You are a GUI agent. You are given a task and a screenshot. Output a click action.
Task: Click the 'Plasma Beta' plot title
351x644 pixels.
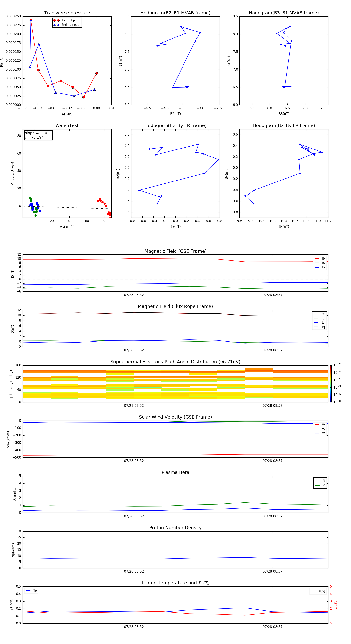point(175,472)
